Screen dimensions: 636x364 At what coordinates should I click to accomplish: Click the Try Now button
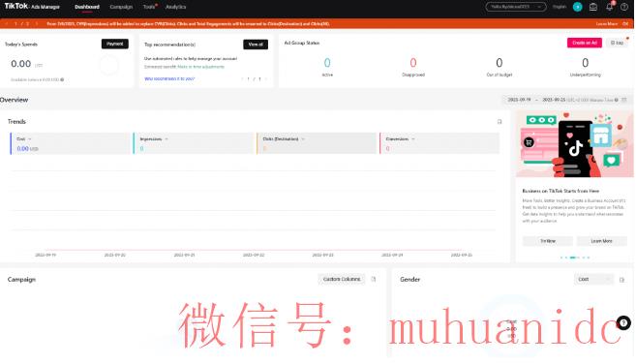click(x=548, y=241)
